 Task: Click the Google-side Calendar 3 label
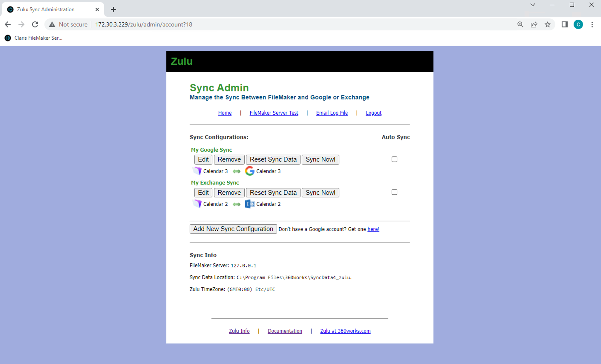pyautogui.click(x=268, y=171)
